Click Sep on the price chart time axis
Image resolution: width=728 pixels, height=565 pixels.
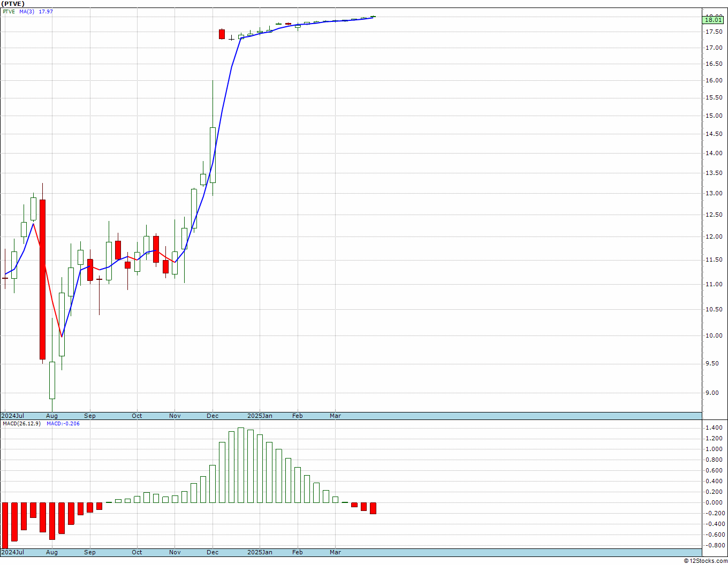point(90,416)
